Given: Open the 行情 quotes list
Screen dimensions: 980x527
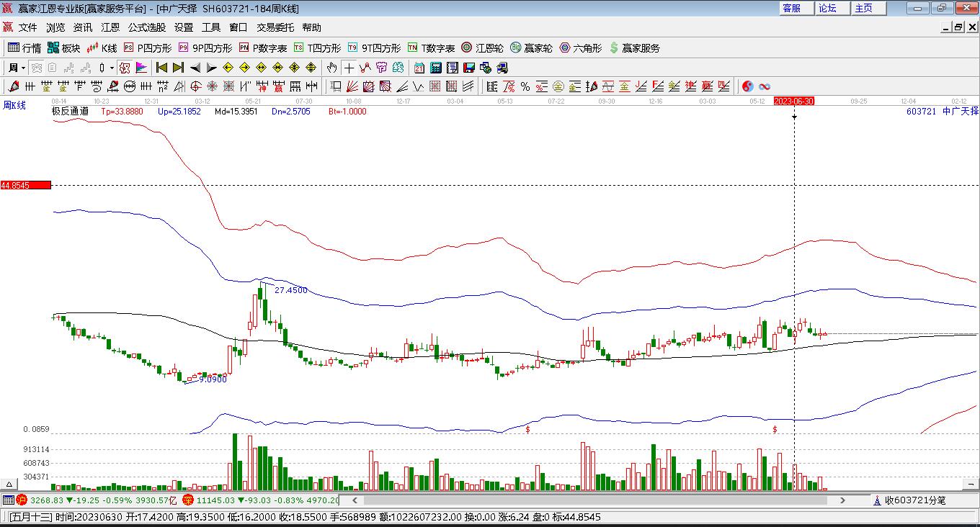Looking at the screenshot, I should click(x=24, y=48).
